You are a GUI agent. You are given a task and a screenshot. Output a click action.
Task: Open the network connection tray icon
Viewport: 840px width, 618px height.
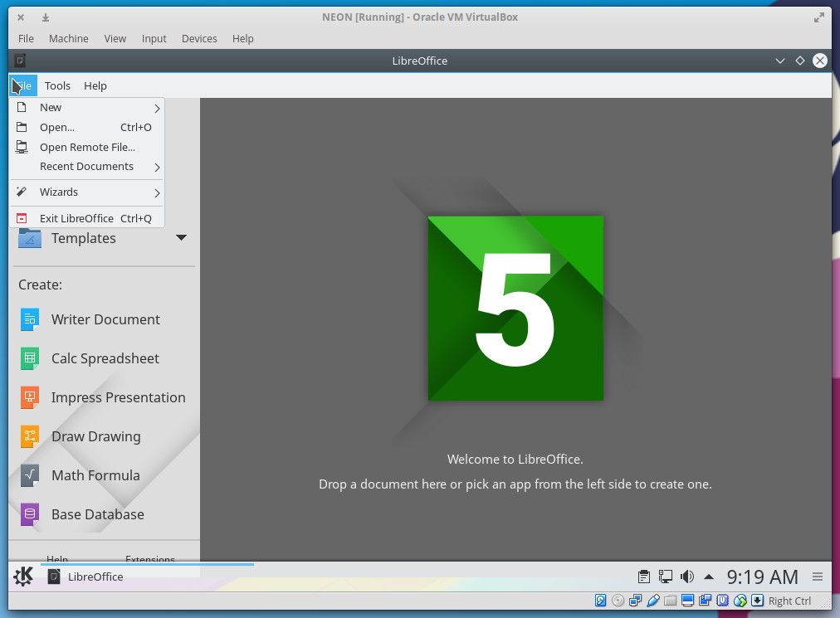pyautogui.click(x=666, y=577)
